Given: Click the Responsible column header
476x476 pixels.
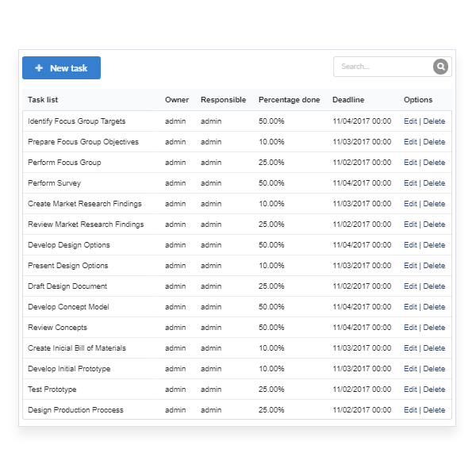Looking at the screenshot, I should point(223,100).
